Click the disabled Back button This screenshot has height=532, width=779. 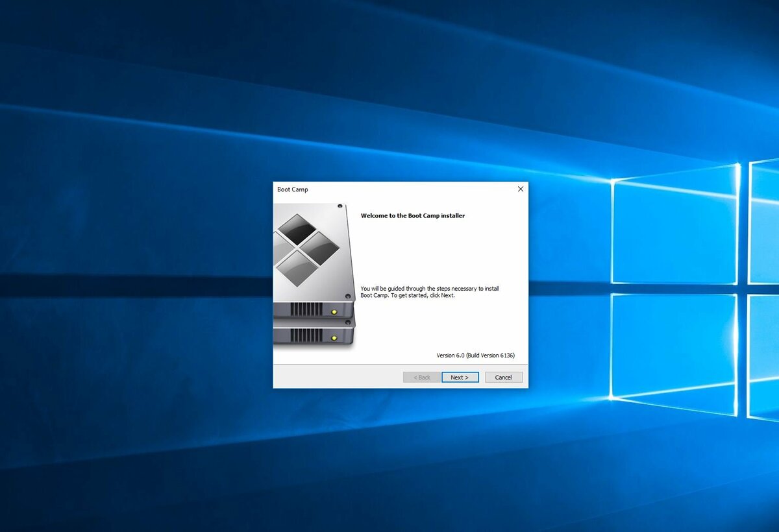[421, 377]
